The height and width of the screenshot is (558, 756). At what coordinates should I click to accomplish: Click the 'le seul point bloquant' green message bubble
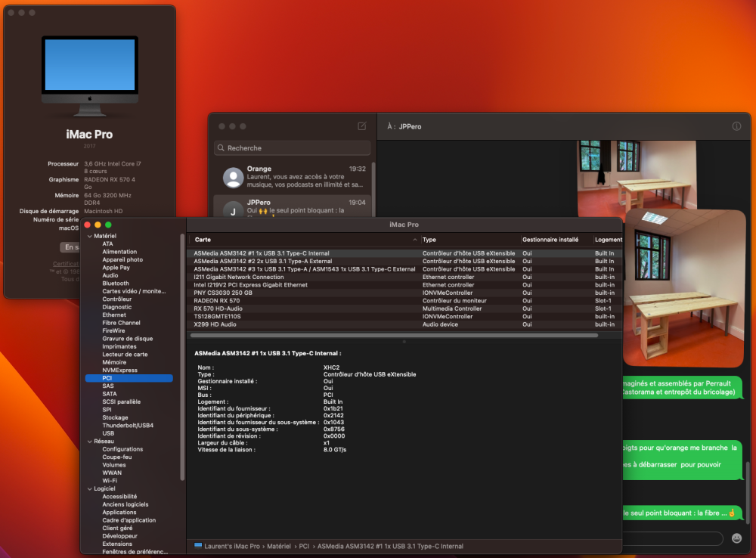(681, 513)
